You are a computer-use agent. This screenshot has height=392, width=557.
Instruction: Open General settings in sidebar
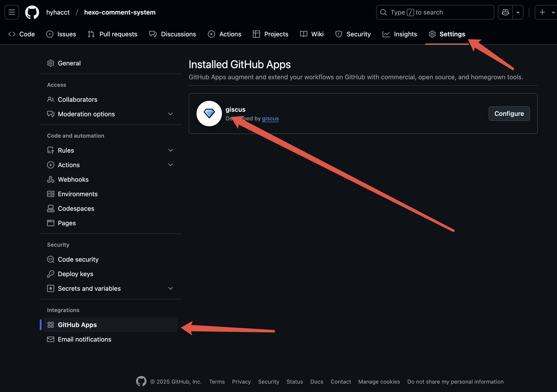click(x=111, y=63)
